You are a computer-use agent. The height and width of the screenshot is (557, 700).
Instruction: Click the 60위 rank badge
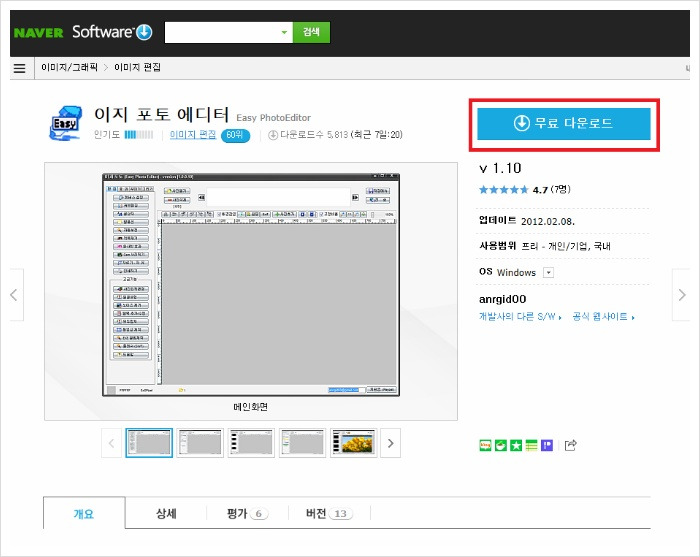pyautogui.click(x=235, y=135)
